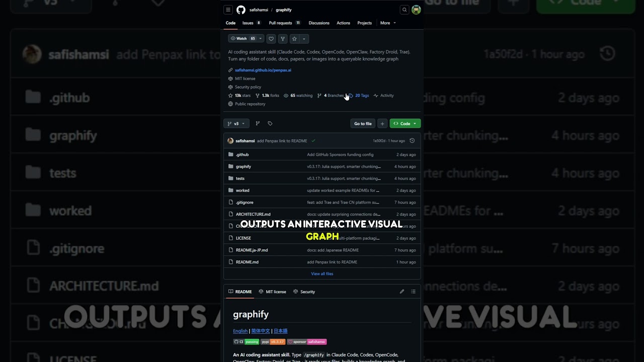Open README.md file

click(247, 262)
